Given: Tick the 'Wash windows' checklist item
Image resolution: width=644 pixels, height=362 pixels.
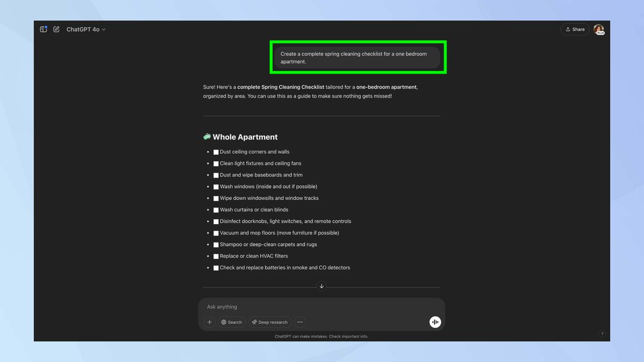Looking at the screenshot, I should pyautogui.click(x=216, y=187).
